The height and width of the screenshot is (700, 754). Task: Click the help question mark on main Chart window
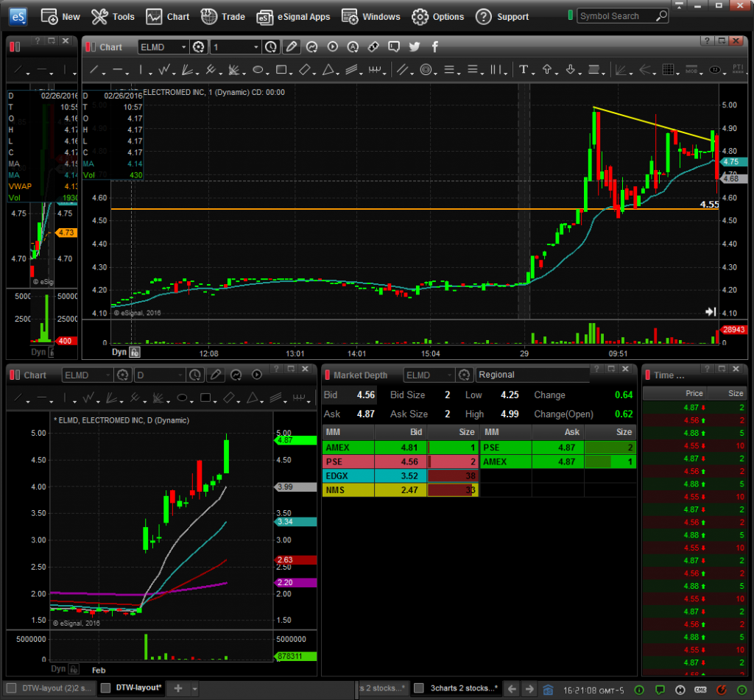point(707,41)
